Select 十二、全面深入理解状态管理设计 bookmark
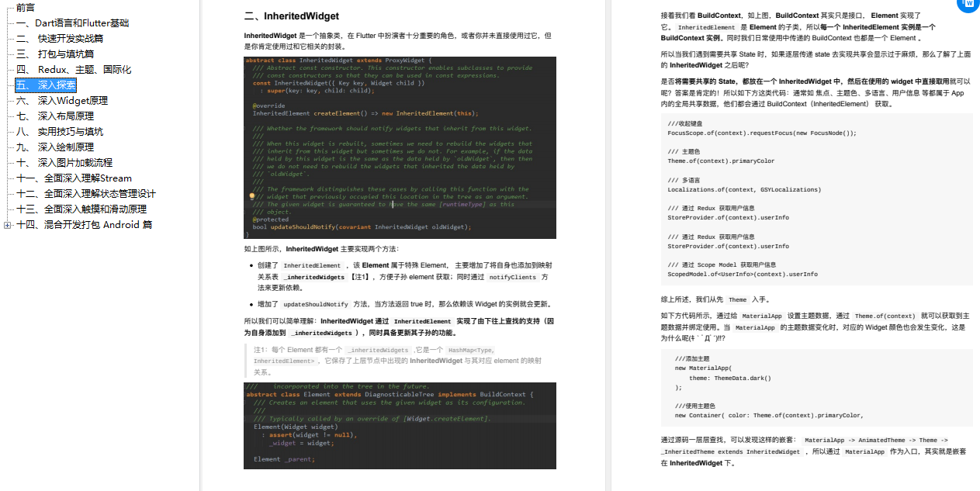This screenshot has width=980, height=491. [86, 194]
